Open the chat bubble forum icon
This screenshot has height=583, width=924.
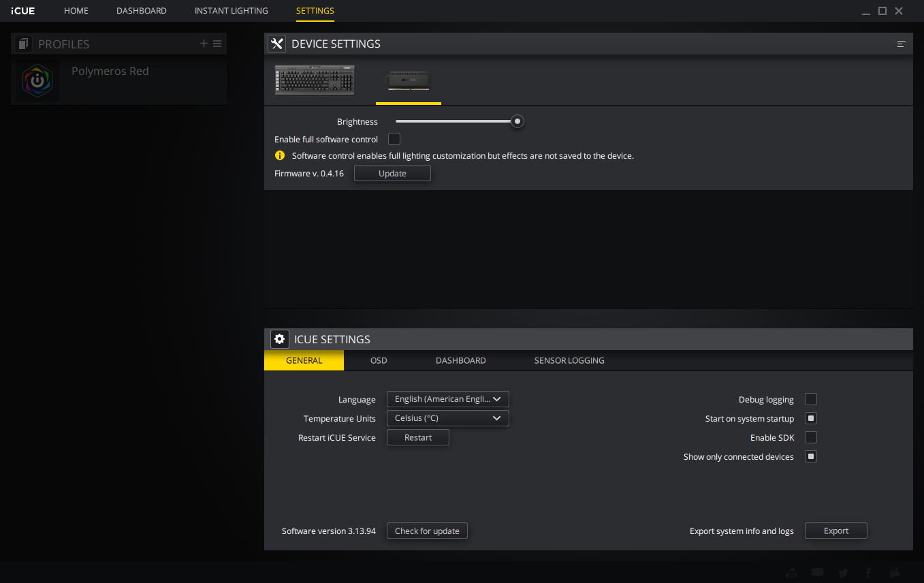pos(818,573)
